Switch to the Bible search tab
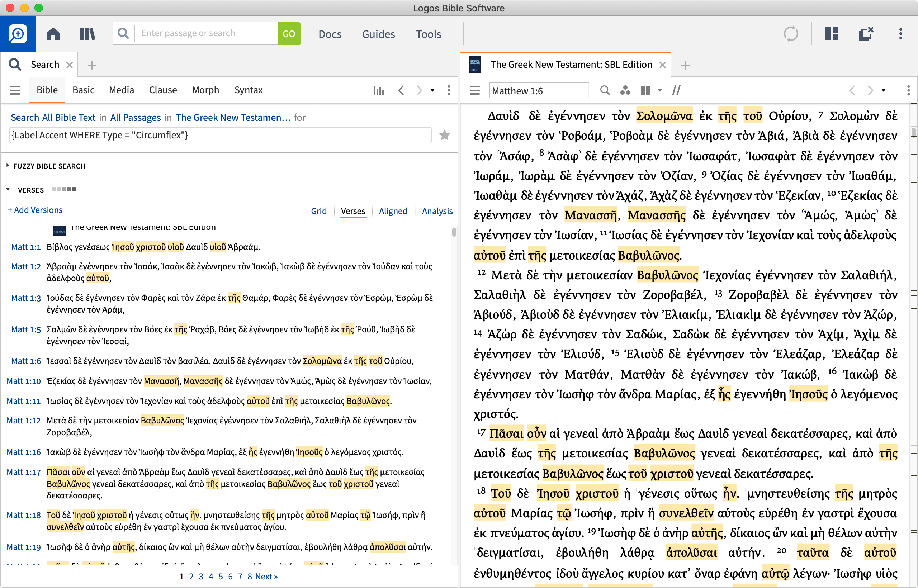 click(x=47, y=90)
